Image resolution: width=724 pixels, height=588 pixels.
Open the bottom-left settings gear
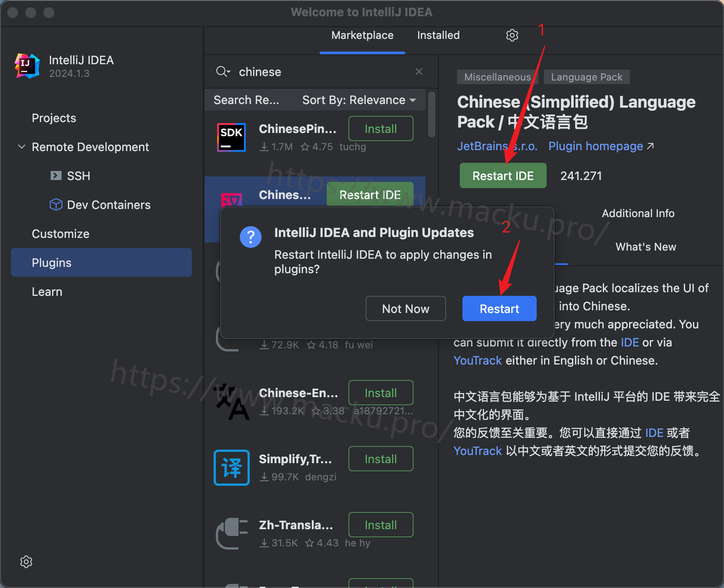click(26, 562)
